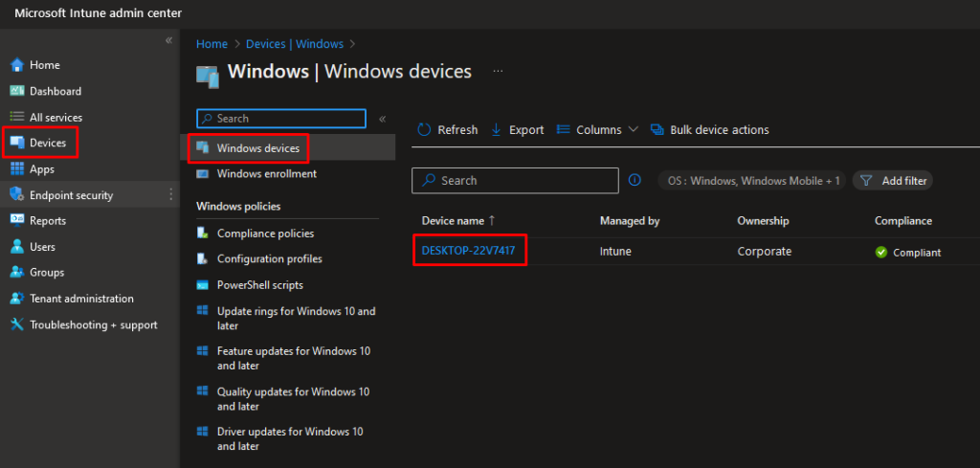The height and width of the screenshot is (468, 980).
Task: Click the Tenant administration icon
Action: tap(17, 299)
